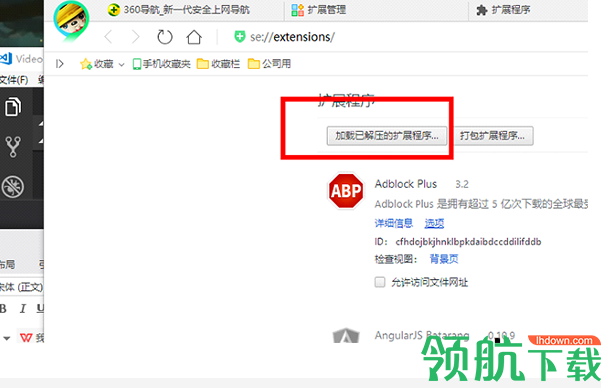Image resolution: width=601 pixels, height=388 pixels.
Task: Open Adblock Plus 选项 link
Action: pyautogui.click(x=434, y=223)
